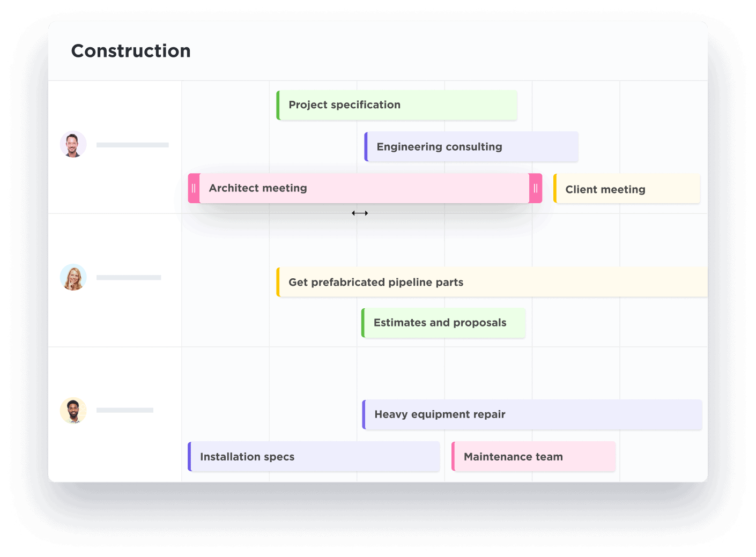Click the green color strip on Project specification

(x=278, y=105)
